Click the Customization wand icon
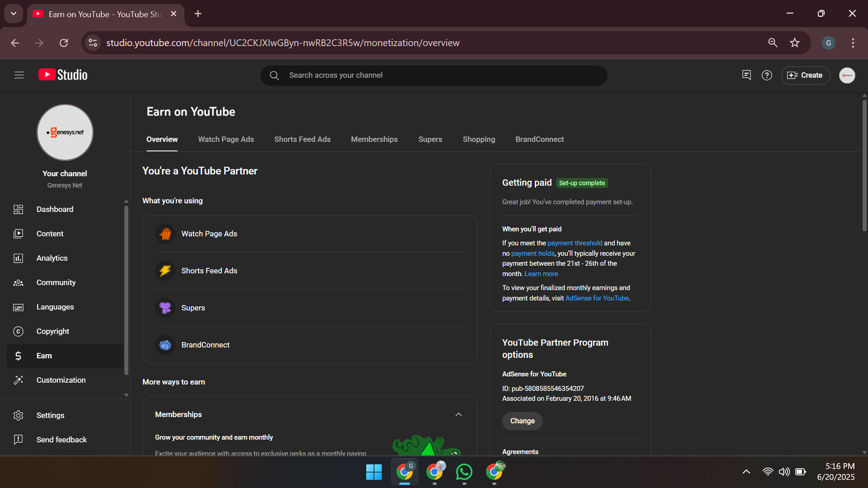 18,380
